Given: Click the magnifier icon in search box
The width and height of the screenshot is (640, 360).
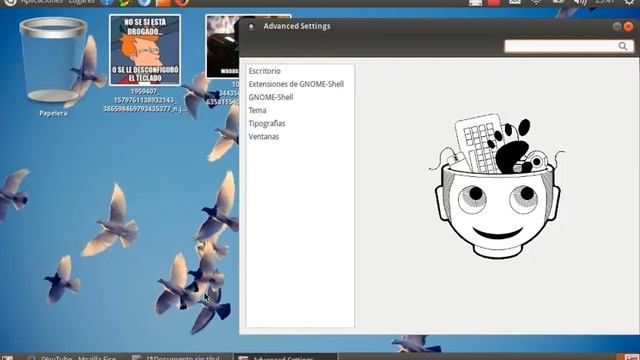Looking at the screenshot, I should [x=623, y=46].
